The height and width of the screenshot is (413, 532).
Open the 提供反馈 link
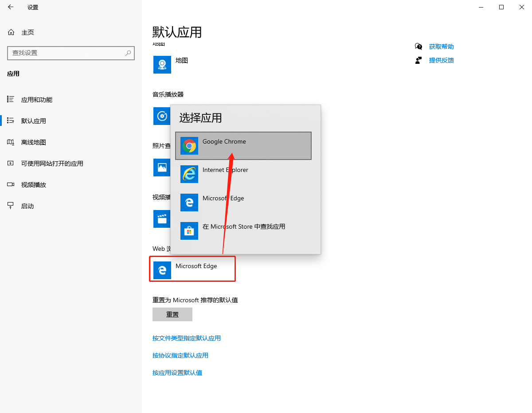click(x=442, y=60)
